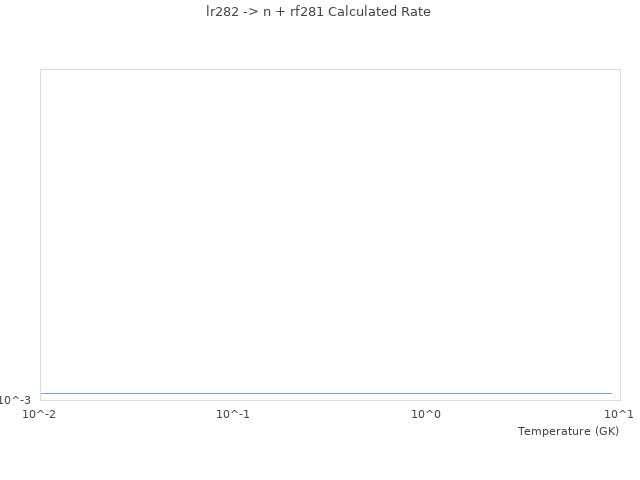
Task: Click the left end of the rate line
Action: (x=42, y=393)
